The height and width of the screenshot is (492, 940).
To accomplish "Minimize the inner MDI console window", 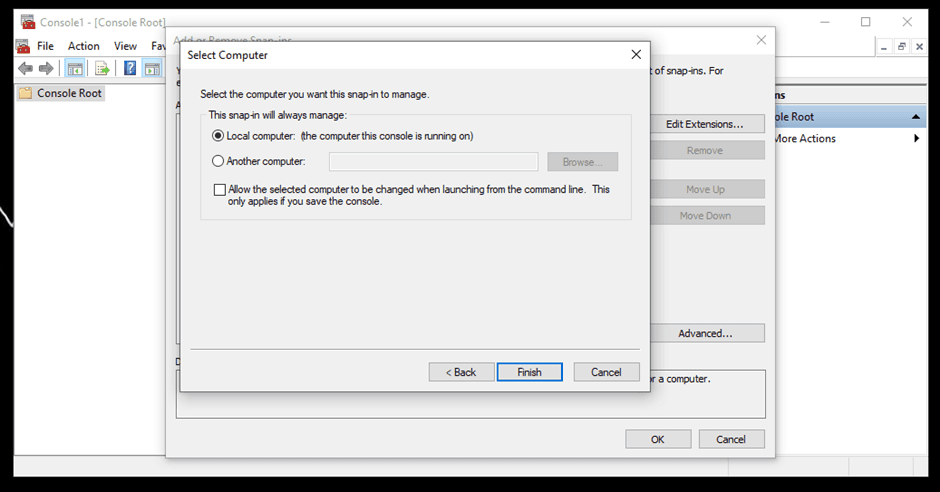I will 884,47.
